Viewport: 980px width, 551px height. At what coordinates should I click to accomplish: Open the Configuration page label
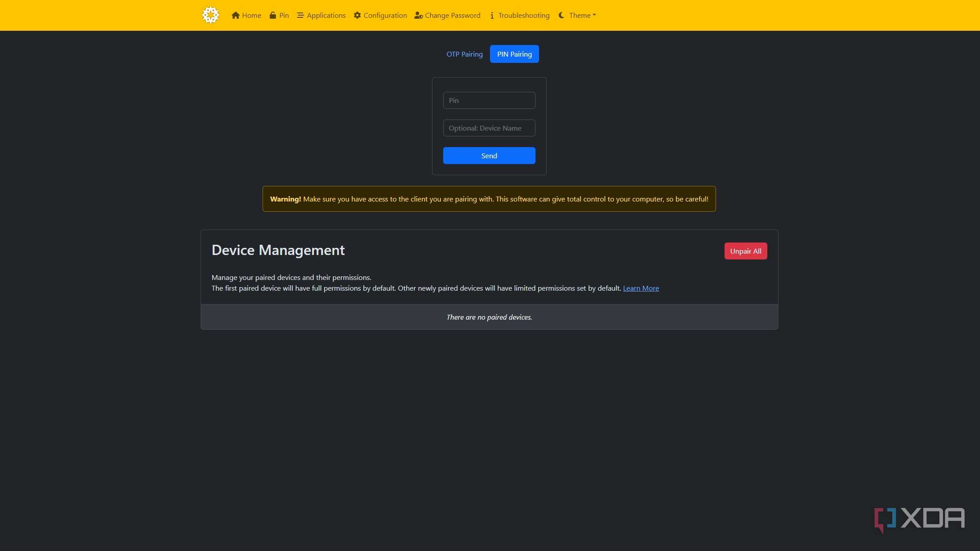tap(385, 15)
